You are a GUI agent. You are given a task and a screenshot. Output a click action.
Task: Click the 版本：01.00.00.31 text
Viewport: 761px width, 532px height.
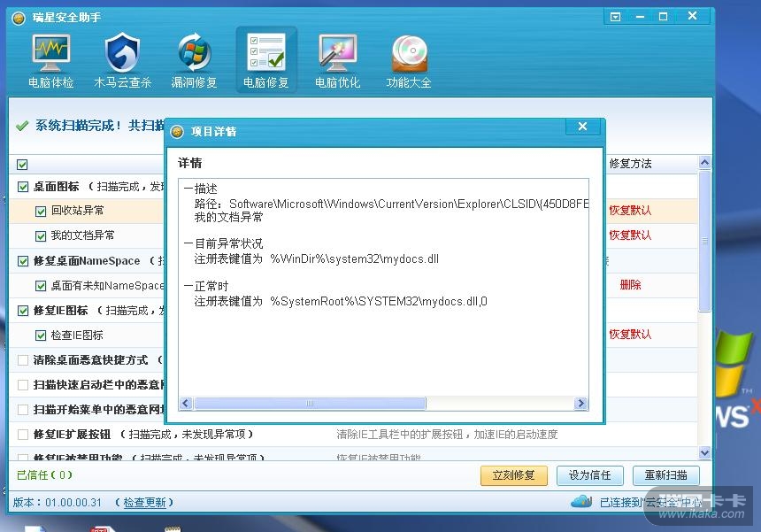tap(58, 503)
